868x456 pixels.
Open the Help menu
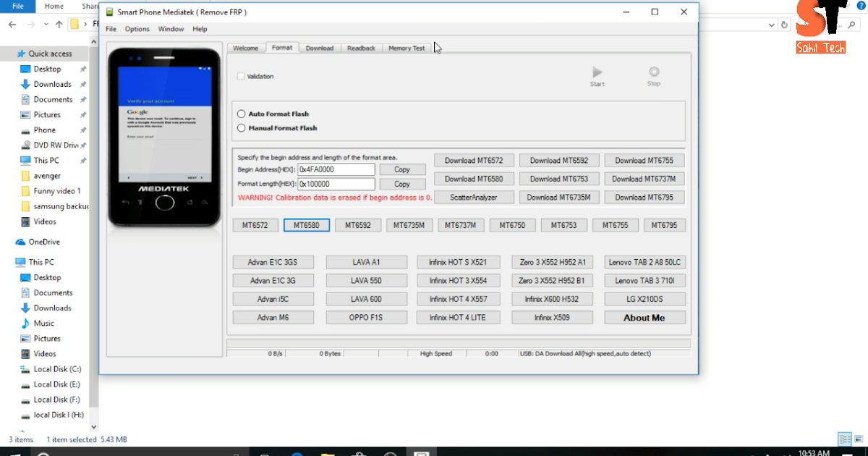point(200,29)
